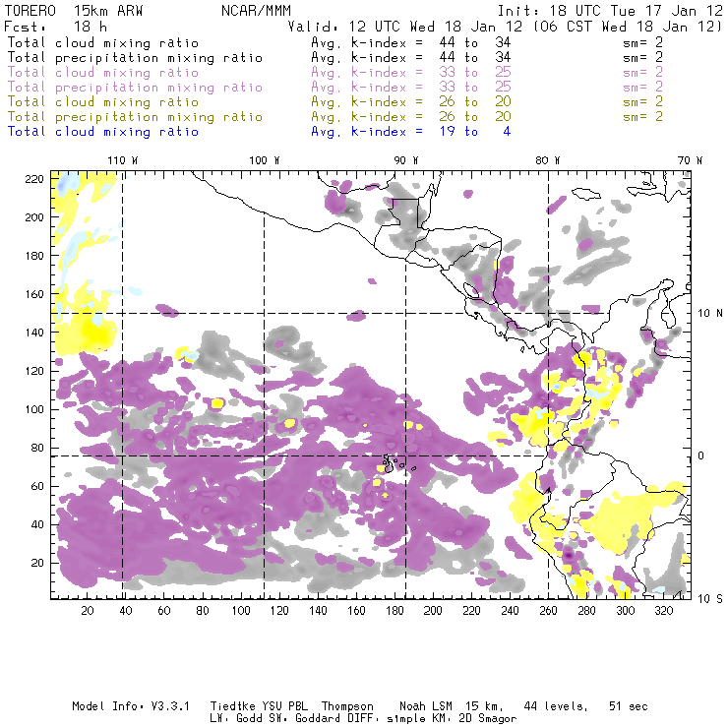Viewport: 728px width, 728px height.
Task: Click the "220" tick label on the bottom axis
Action: pos(471,611)
